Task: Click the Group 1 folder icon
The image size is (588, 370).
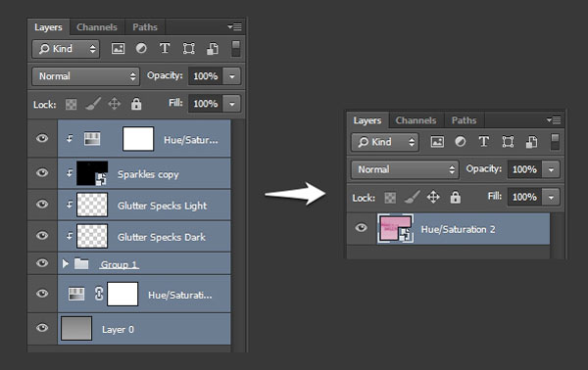Action: pyautogui.click(x=81, y=263)
